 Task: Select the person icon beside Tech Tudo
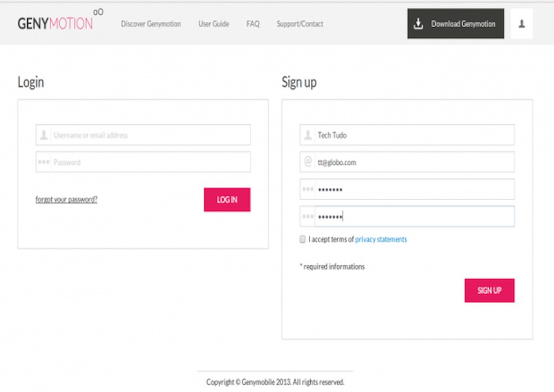308,135
